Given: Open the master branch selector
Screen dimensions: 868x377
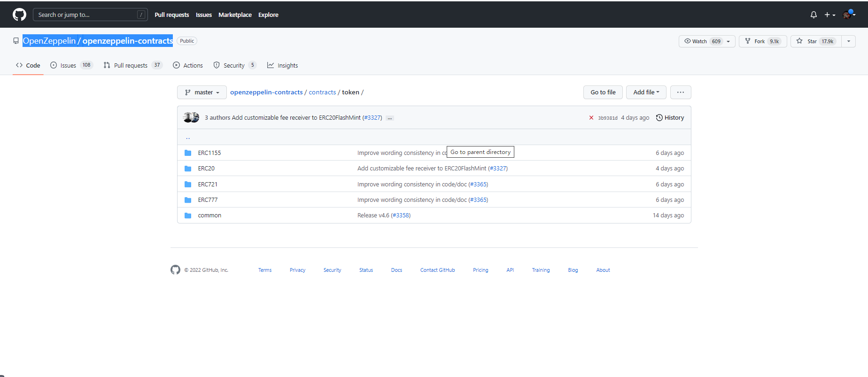Looking at the screenshot, I should pos(202,92).
